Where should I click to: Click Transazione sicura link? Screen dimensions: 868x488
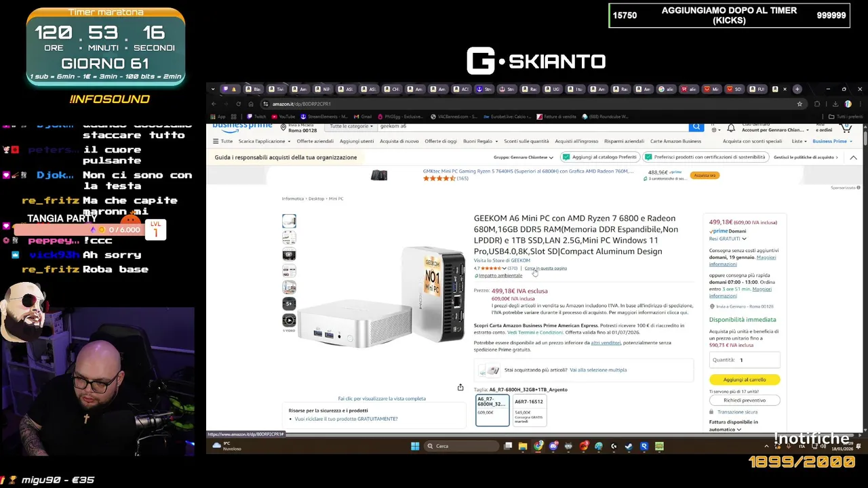pyautogui.click(x=738, y=412)
